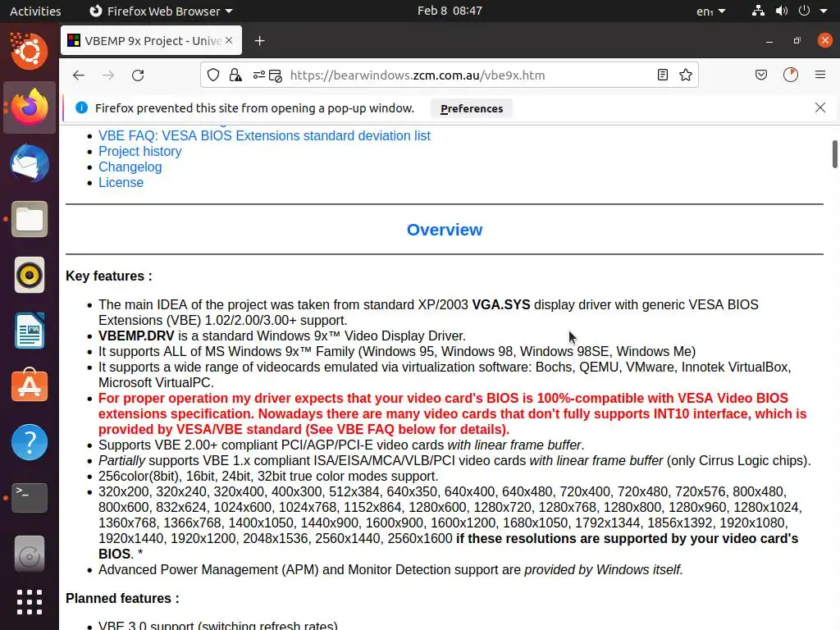Open a new tab with plus button
Image resolution: width=840 pixels, height=630 pixels.
coord(260,41)
